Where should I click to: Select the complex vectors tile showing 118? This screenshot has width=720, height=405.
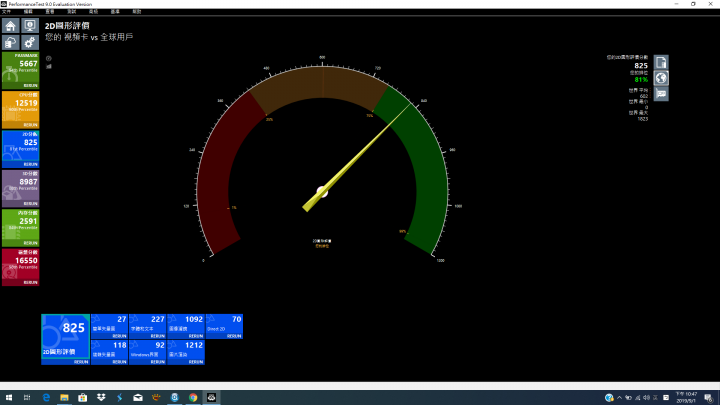(x=109, y=352)
